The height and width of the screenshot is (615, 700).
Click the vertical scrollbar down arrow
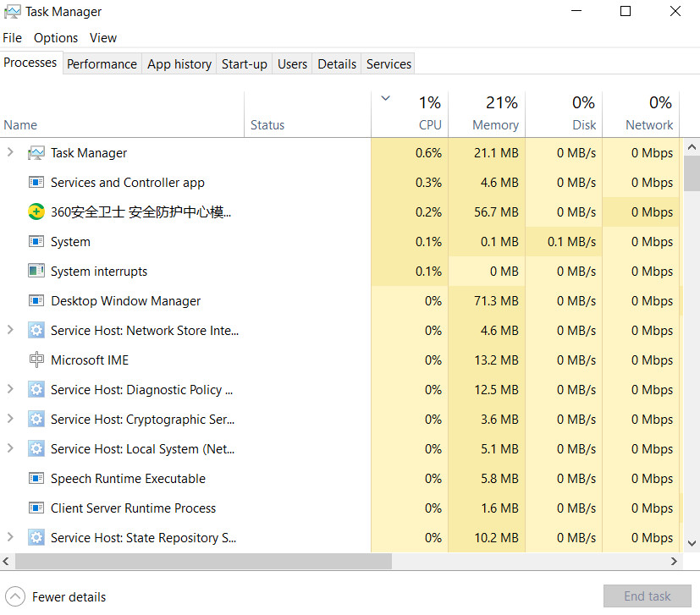coord(692,543)
